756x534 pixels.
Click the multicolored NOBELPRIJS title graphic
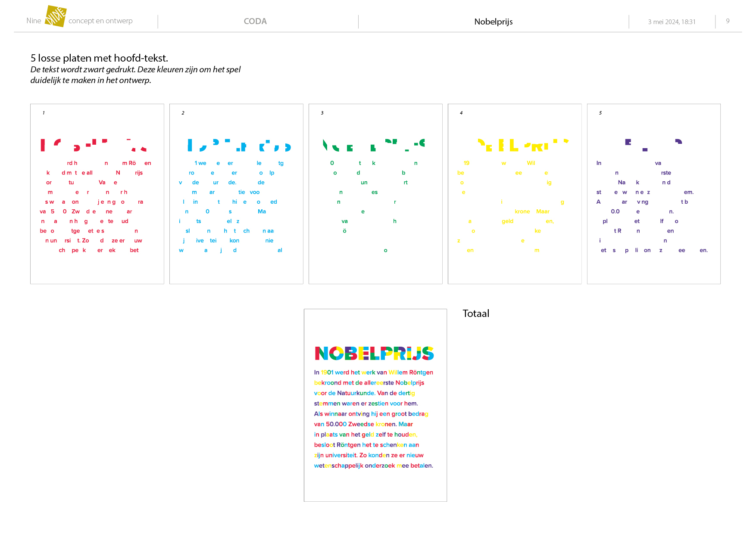[374, 353]
